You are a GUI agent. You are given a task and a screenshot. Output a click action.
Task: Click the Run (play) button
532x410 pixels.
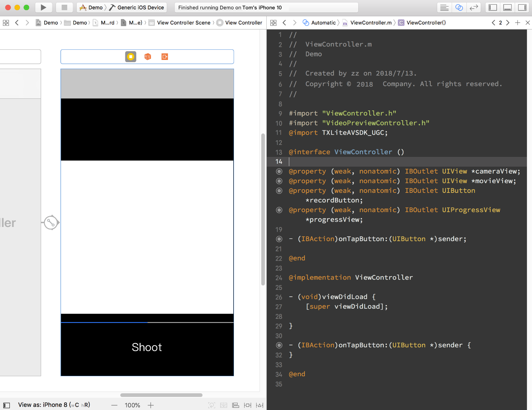click(x=43, y=7)
